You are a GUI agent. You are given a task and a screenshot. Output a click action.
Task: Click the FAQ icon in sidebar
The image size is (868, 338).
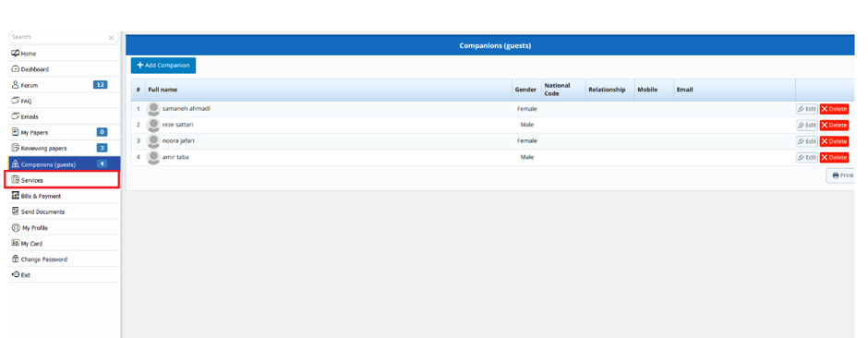[x=16, y=102]
